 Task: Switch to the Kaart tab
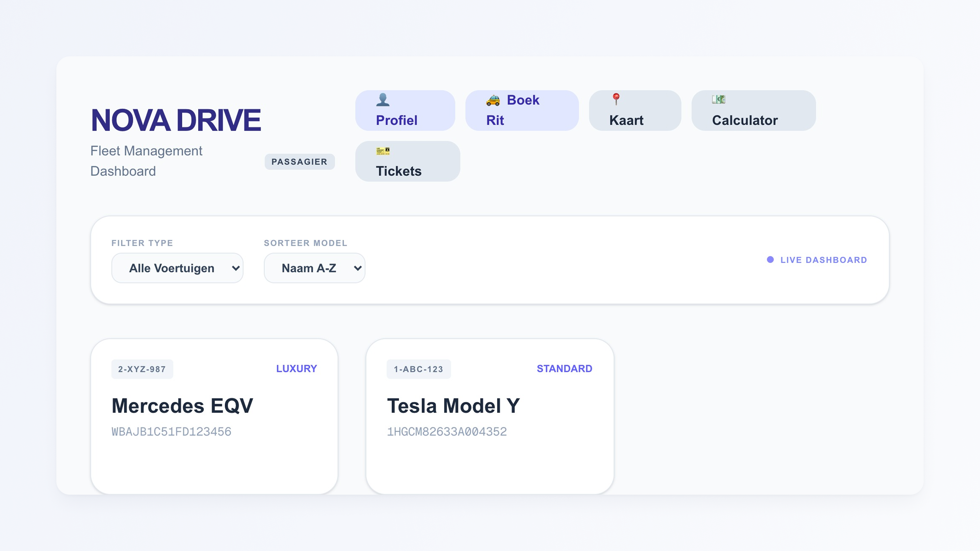click(635, 110)
